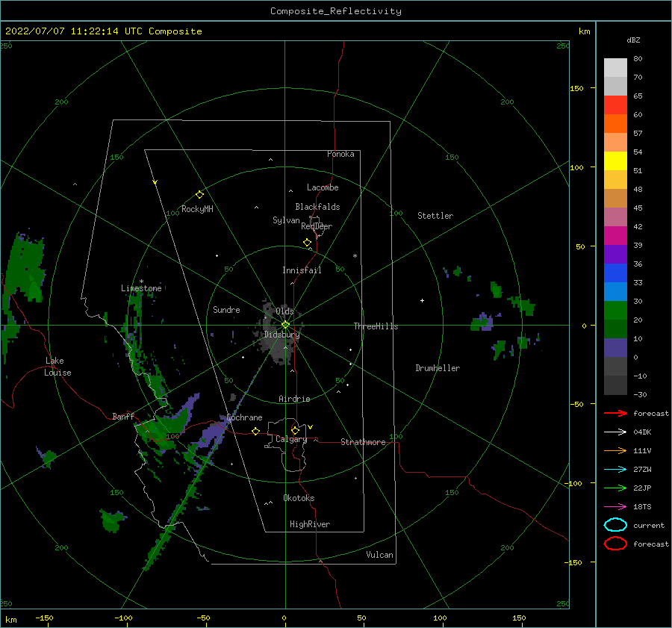The image size is (672, 628).
Task: Click the Composite_Reflectivity title text
Action: tap(335, 11)
